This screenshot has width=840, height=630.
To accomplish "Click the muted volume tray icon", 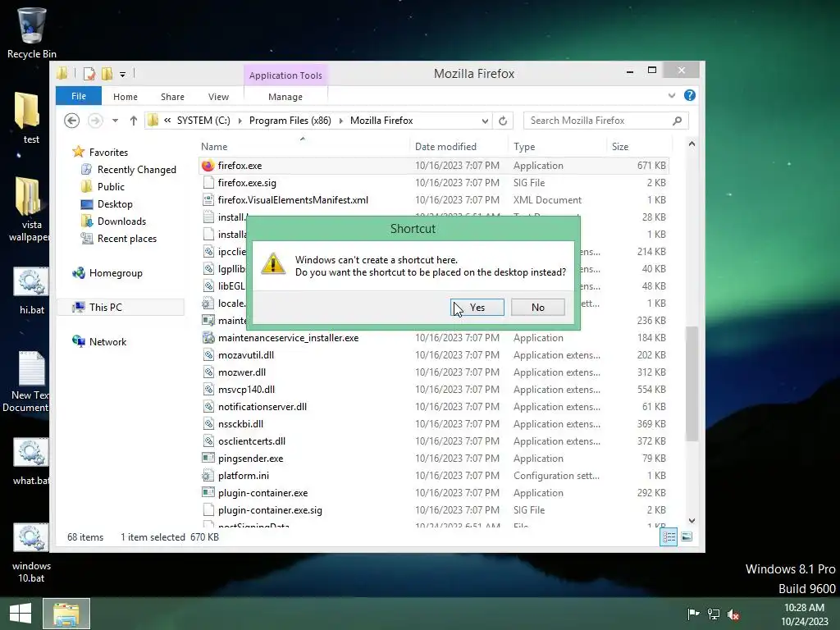I will coord(733,614).
